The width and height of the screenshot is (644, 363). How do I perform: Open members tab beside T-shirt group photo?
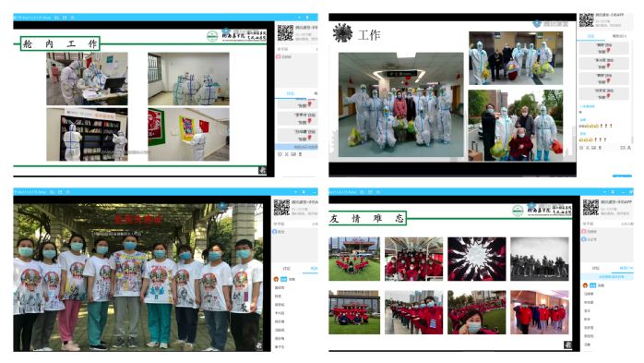coord(314,269)
